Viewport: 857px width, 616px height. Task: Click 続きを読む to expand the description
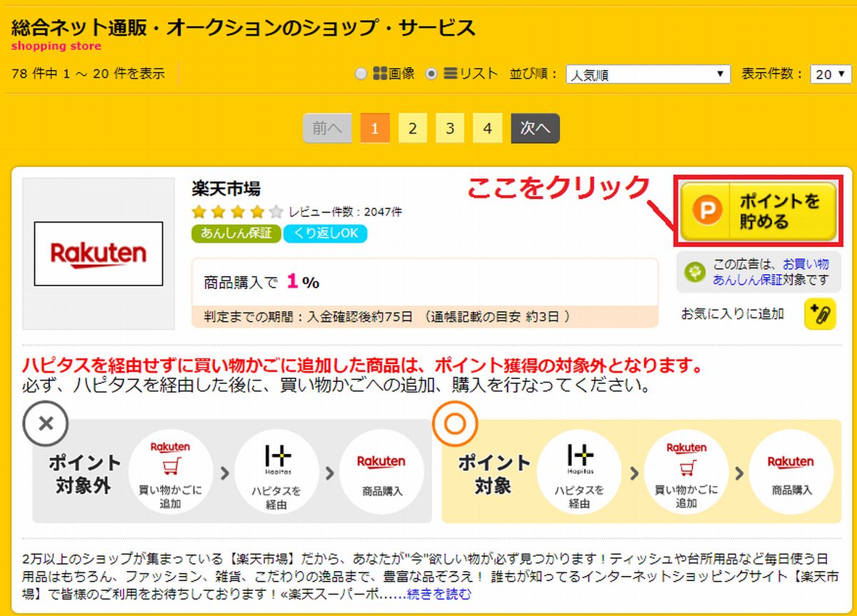[439, 594]
